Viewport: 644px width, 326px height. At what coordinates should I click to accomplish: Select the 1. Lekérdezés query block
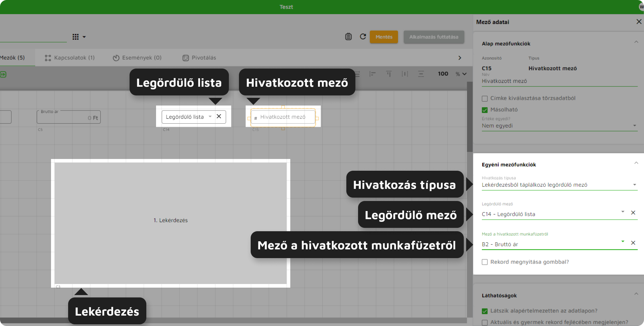pos(170,223)
